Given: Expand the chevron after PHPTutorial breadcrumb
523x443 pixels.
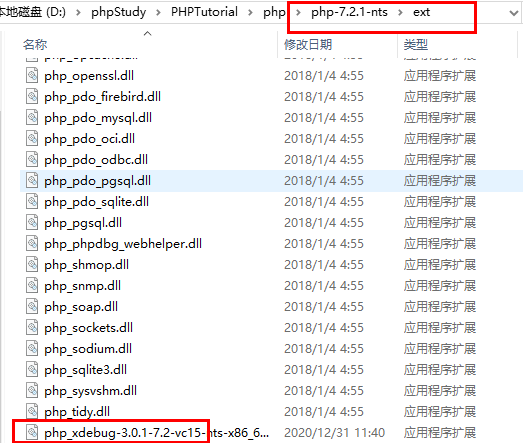Looking at the screenshot, I should [x=250, y=13].
